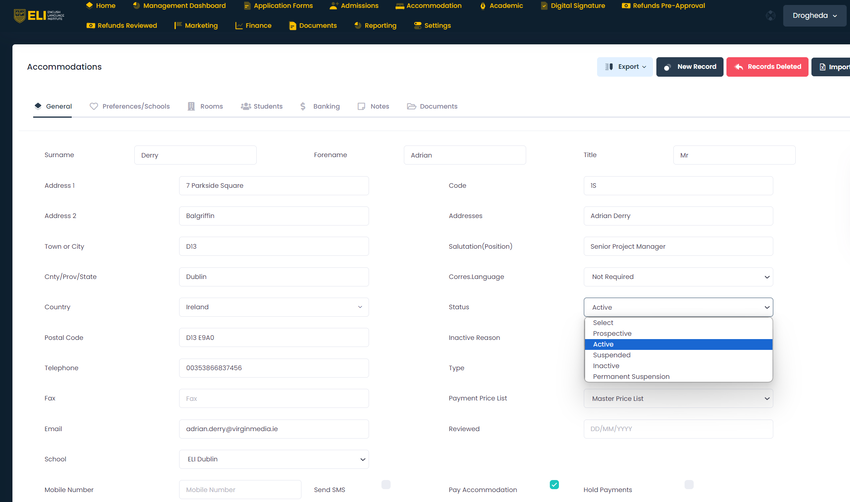This screenshot has height=502, width=850.
Task: Click the Banking dollar sign icon
Action: [x=303, y=106]
